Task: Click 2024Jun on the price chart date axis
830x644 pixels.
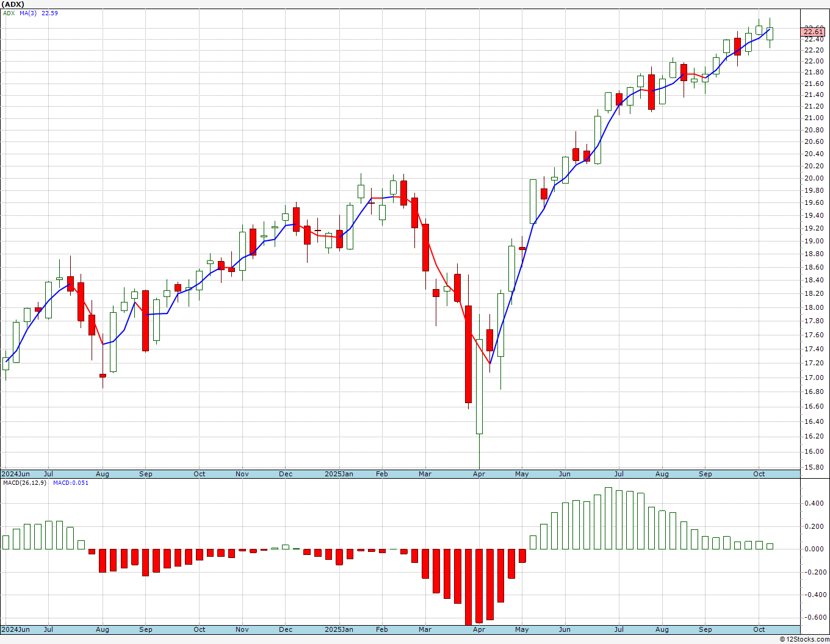Action: tap(15, 474)
